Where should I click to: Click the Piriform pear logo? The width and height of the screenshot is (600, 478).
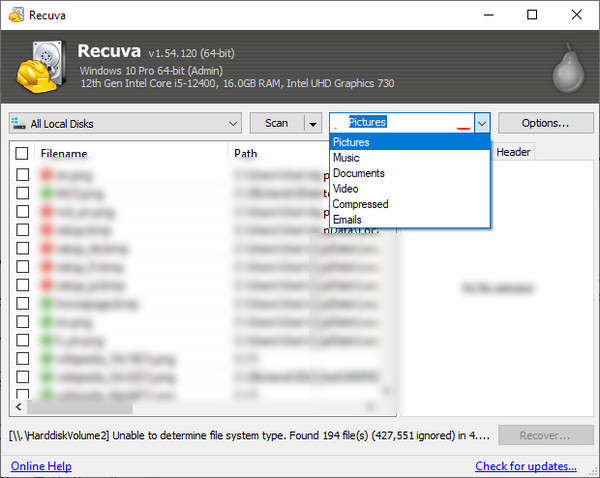(568, 69)
